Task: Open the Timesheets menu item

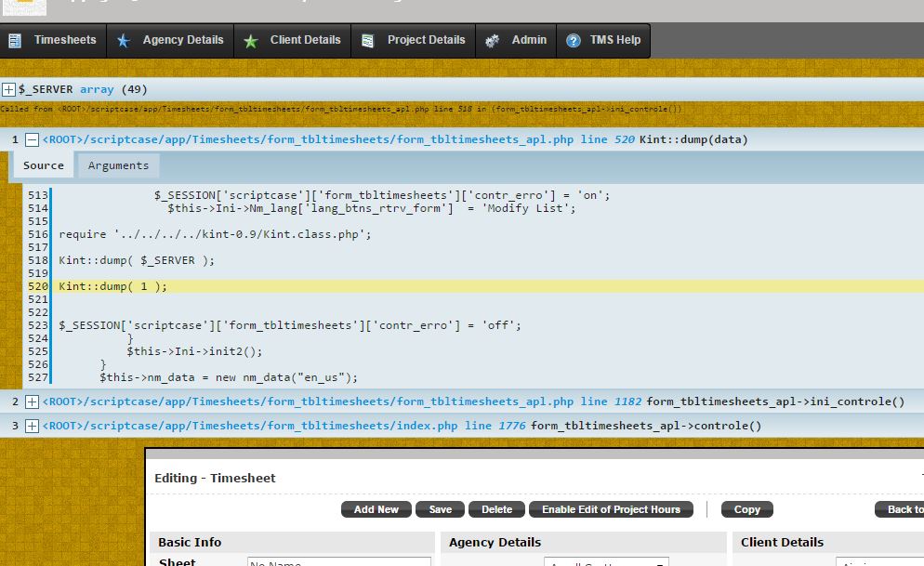Action: coord(64,40)
